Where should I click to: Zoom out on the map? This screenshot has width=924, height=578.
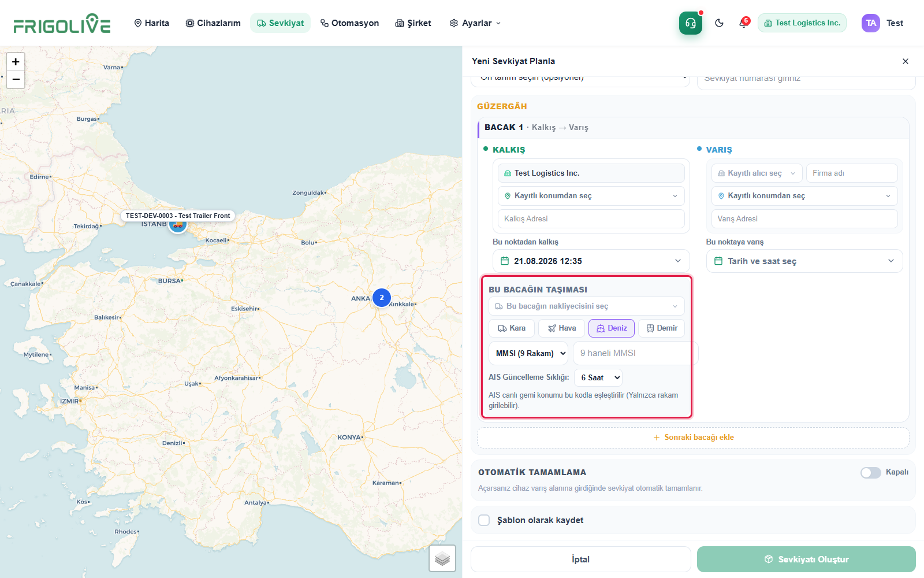16,79
